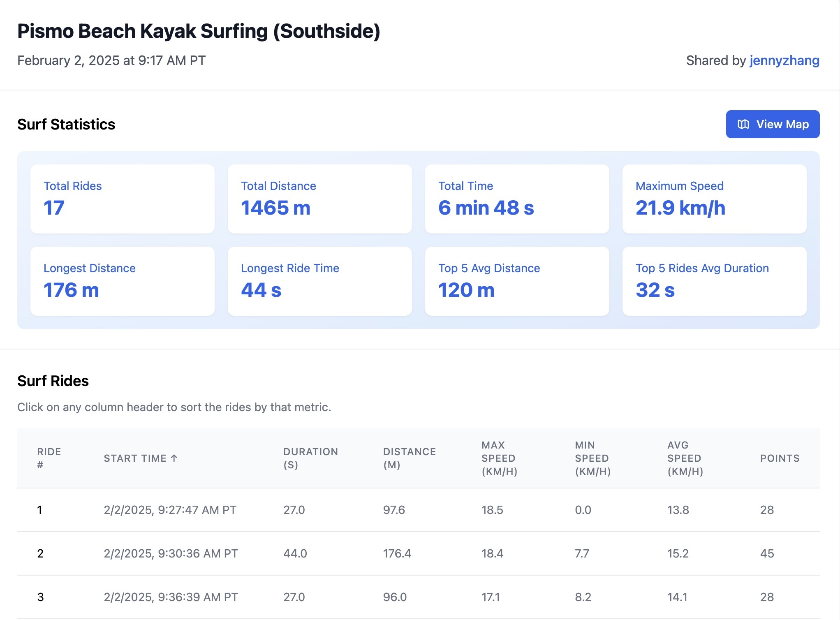The width and height of the screenshot is (840, 620).
Task: Click the Pismo Beach Kayak Surfing title
Action: (x=199, y=30)
